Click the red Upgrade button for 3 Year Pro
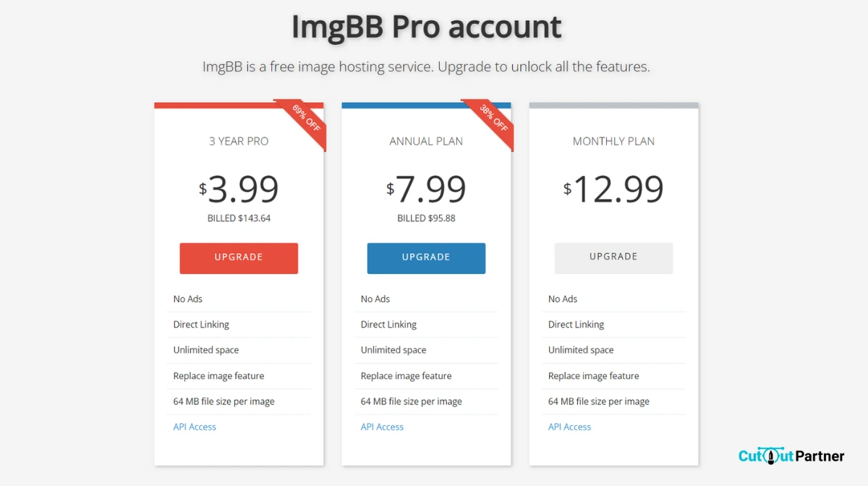 [239, 258]
